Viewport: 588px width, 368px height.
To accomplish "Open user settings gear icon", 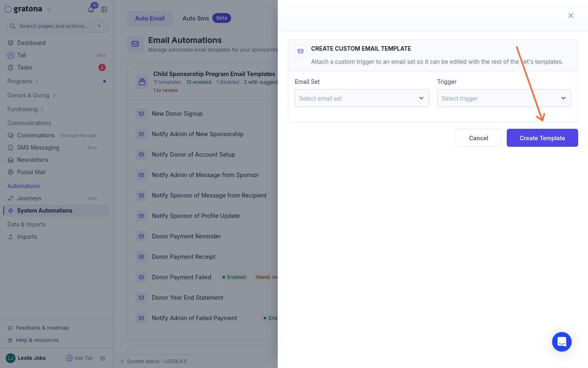I will [102, 358].
